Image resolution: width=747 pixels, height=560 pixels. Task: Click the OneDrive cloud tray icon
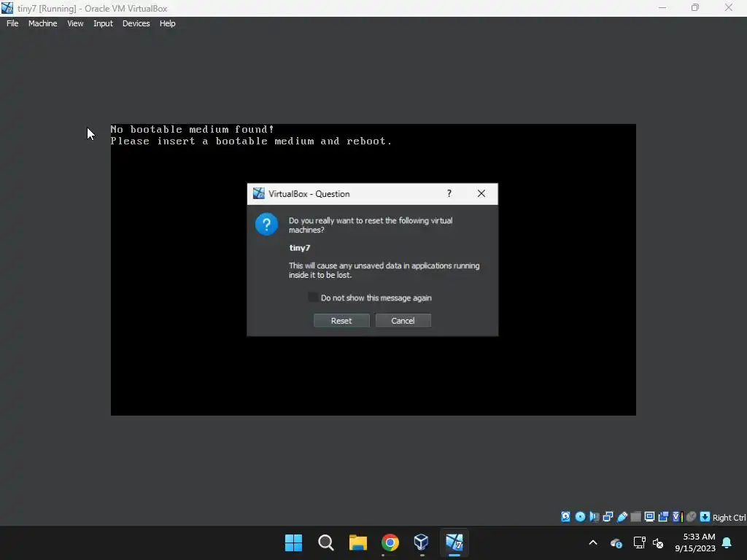pyautogui.click(x=616, y=542)
